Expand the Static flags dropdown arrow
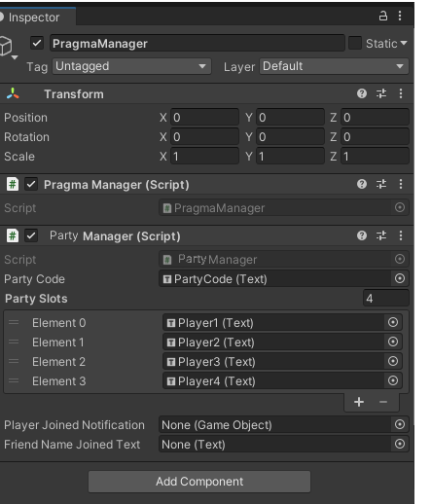The image size is (431, 504). (404, 43)
